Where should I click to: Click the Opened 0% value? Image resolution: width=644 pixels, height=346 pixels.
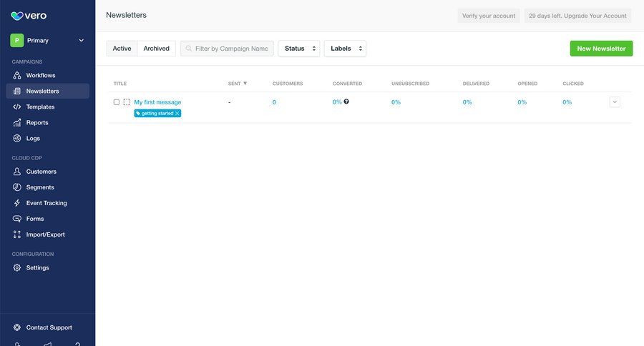pos(522,102)
